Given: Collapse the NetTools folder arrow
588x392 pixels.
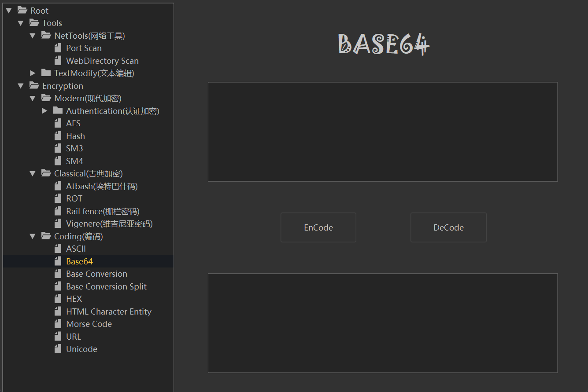Looking at the screenshot, I should coord(33,36).
